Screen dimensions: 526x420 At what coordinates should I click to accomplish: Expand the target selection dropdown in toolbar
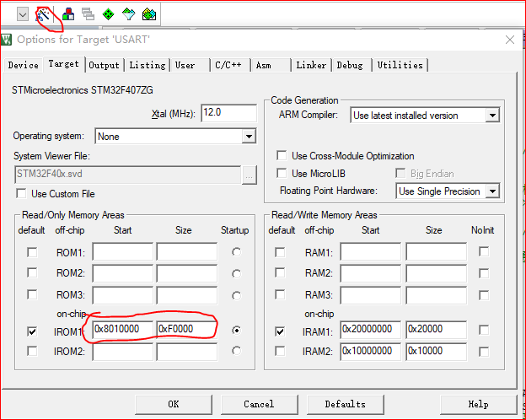coord(23,14)
